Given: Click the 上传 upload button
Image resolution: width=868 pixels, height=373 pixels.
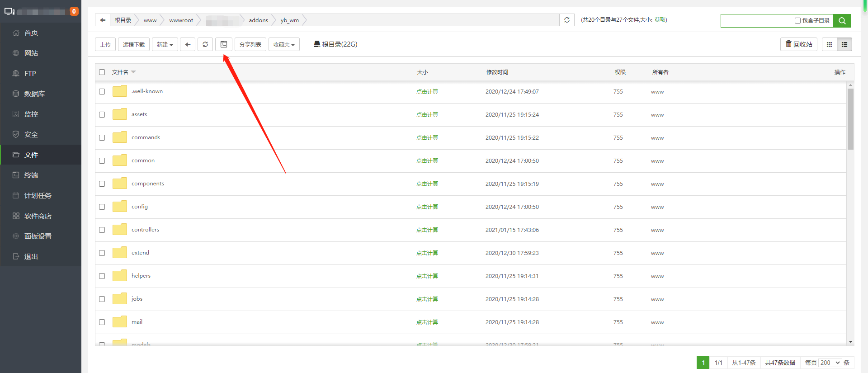Looking at the screenshot, I should click(x=105, y=44).
